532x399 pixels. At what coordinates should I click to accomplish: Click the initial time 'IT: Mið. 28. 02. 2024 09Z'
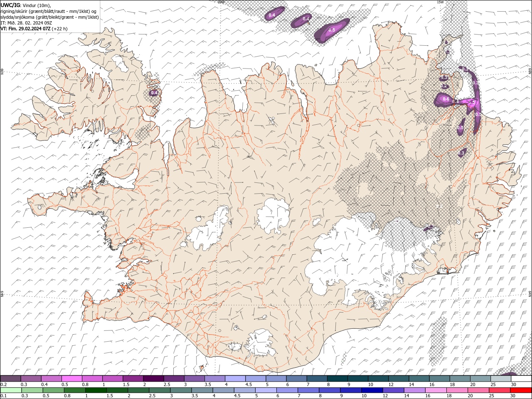tap(26, 23)
